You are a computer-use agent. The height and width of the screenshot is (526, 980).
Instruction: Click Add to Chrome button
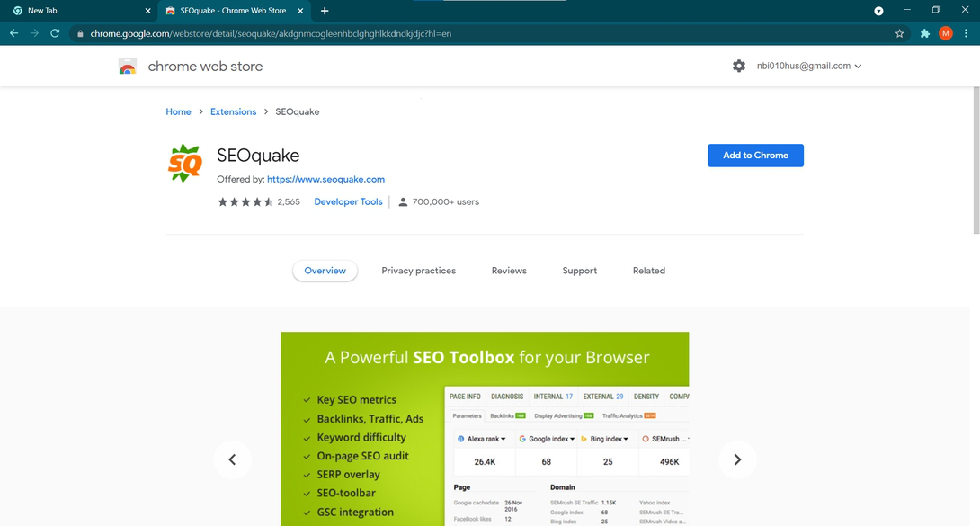(x=755, y=156)
